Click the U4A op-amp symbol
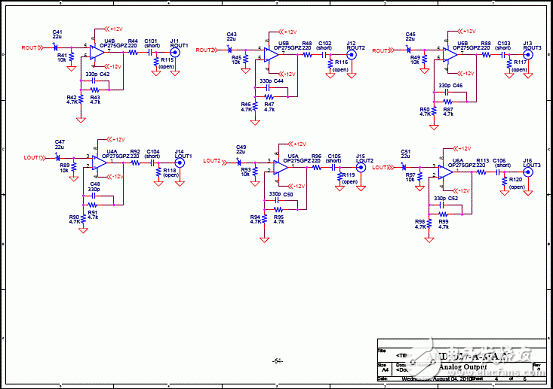Image resolution: width=553 pixels, height=389 pixels. coord(99,163)
